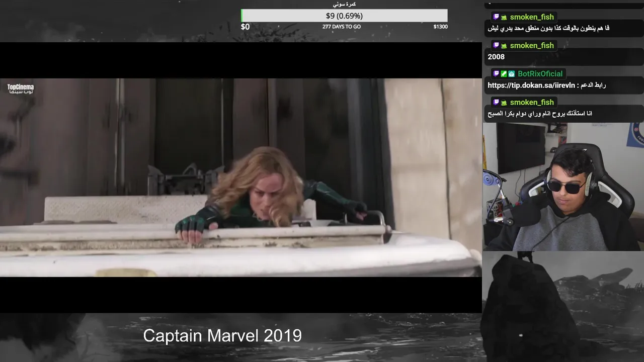Click the "$0" goal start label

pos(245,27)
